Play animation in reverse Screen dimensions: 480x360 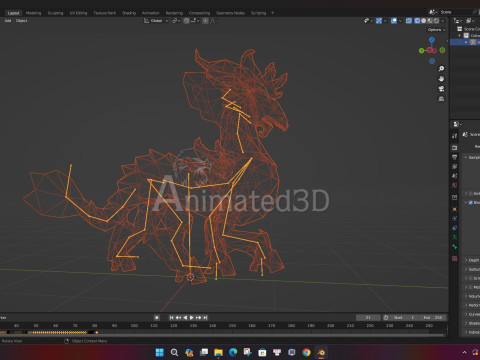pos(185,318)
